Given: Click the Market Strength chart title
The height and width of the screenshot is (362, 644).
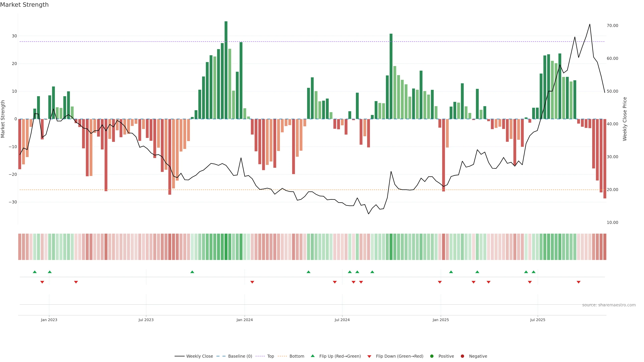Looking at the screenshot, I should (x=24, y=5).
